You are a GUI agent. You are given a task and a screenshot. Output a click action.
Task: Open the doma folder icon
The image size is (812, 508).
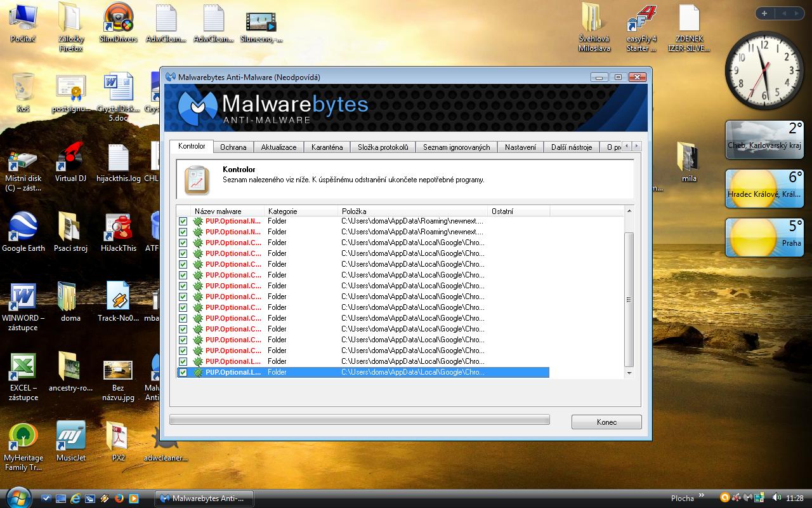[70, 302]
